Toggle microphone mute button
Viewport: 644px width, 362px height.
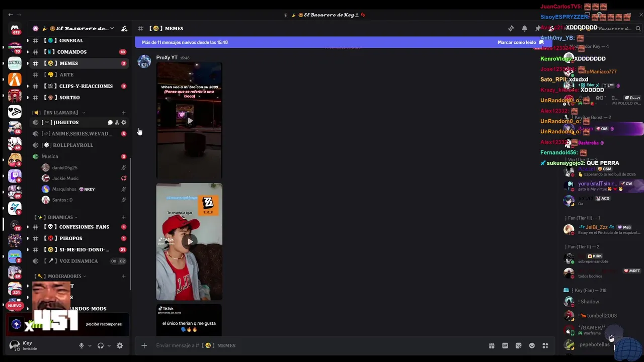[x=81, y=345]
